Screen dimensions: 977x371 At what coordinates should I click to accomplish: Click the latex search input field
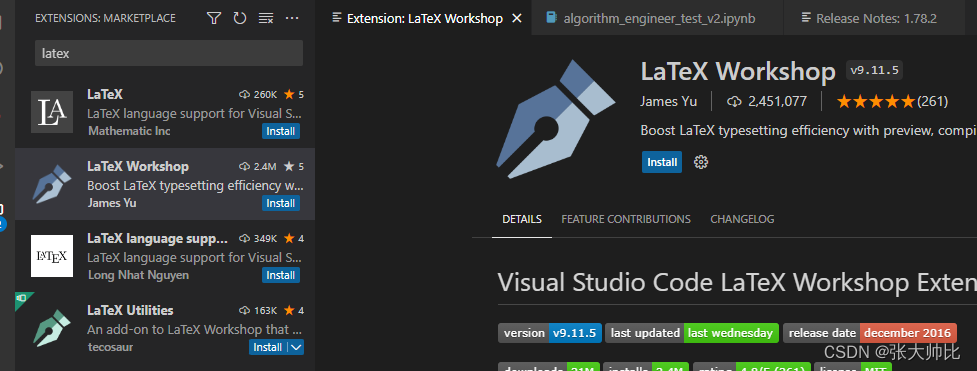[169, 54]
